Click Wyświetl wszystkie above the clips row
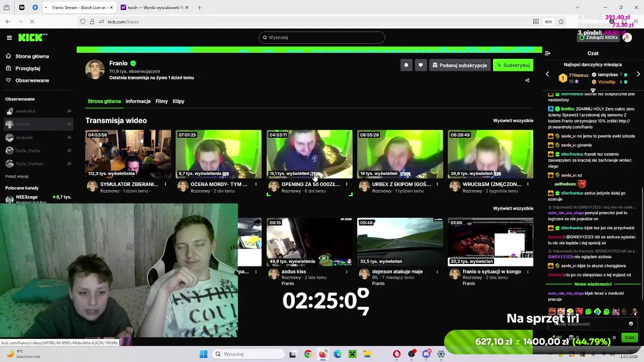Image resolution: width=644 pixels, height=362 pixels. [513, 208]
